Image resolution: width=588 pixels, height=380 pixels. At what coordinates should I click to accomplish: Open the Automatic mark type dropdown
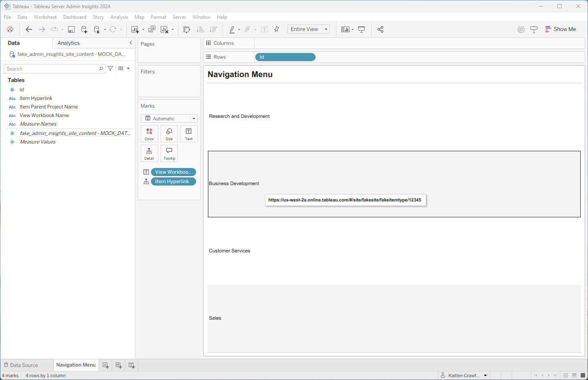pos(194,118)
